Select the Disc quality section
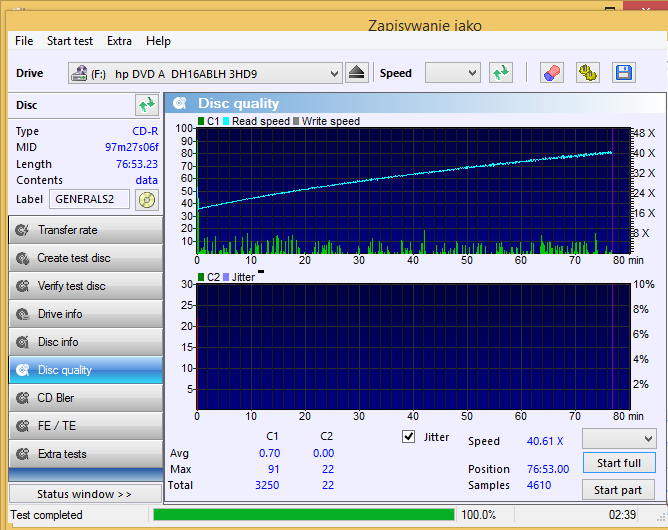The width and height of the screenshot is (668, 530). point(86,370)
